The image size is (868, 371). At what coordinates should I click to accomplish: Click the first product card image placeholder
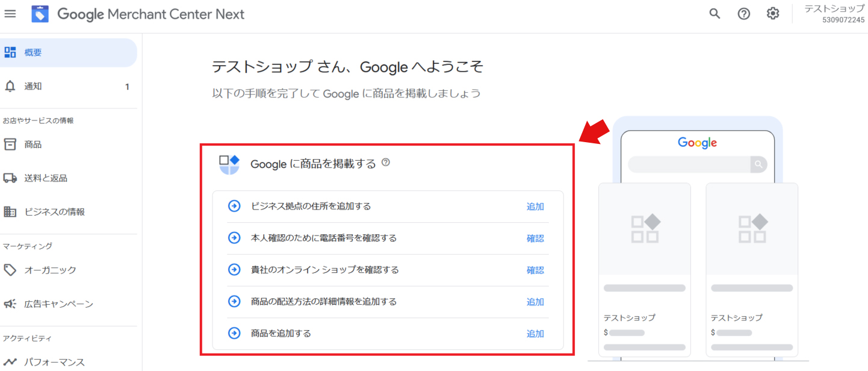pos(645,229)
